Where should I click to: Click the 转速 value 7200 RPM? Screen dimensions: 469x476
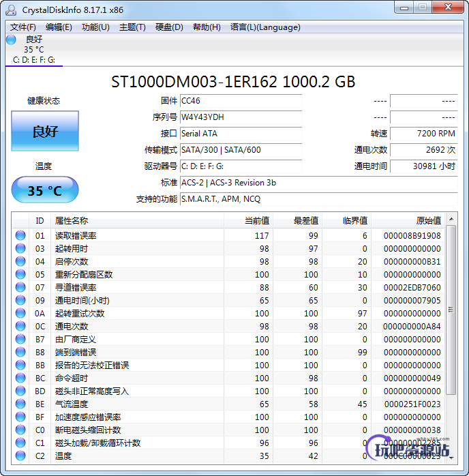[424, 134]
